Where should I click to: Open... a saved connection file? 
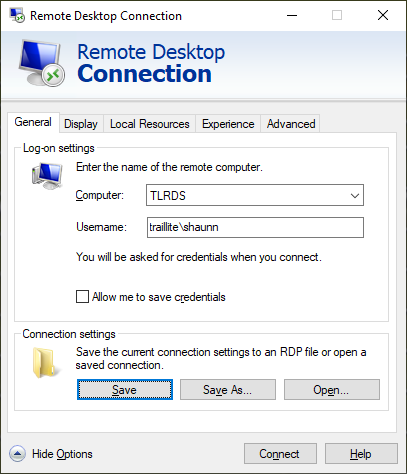click(x=332, y=389)
